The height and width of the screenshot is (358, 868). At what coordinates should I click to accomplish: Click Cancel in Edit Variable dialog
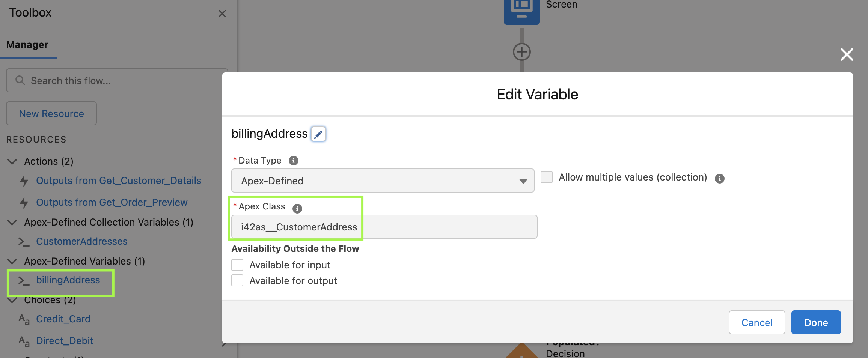point(757,323)
